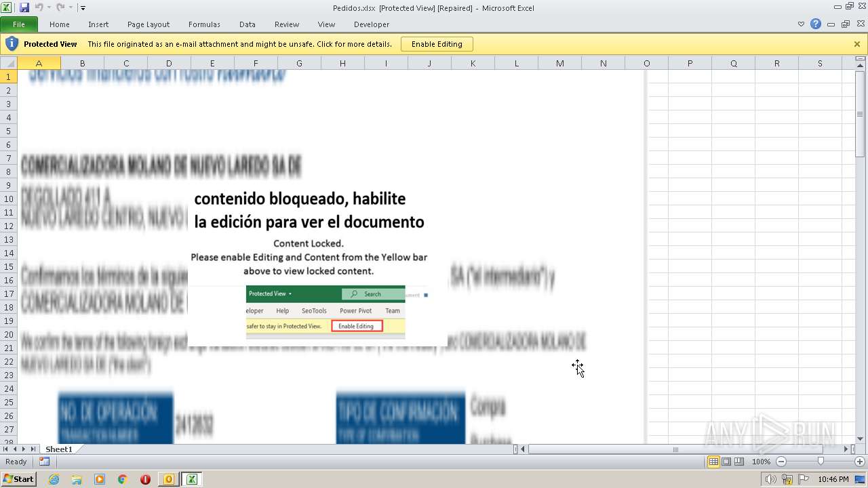868x488 pixels.
Task: Select column P header
Action: [690, 63]
